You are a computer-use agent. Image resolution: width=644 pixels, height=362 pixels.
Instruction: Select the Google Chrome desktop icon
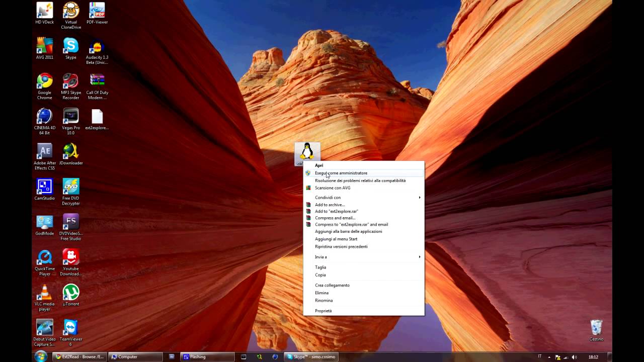point(44,86)
